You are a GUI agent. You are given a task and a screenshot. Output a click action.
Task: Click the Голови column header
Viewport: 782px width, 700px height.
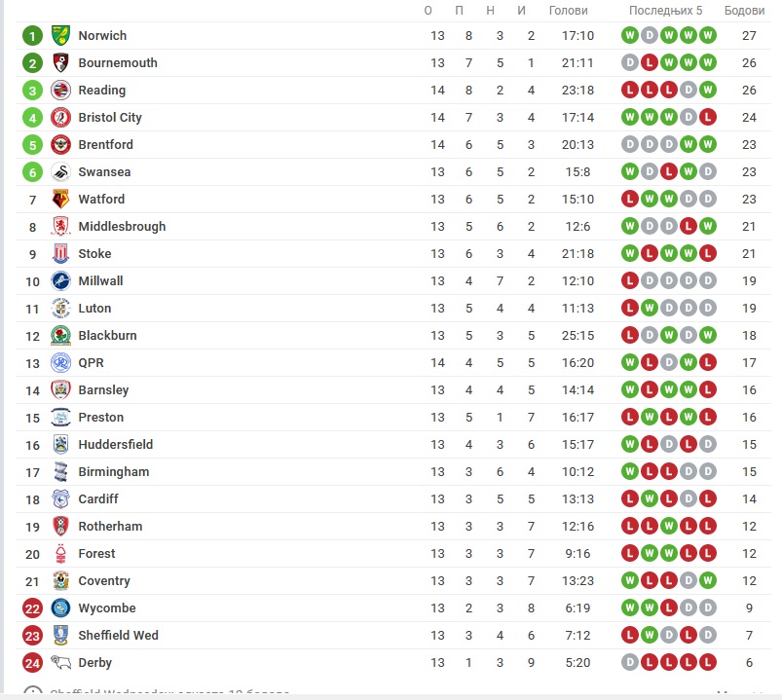tap(568, 11)
